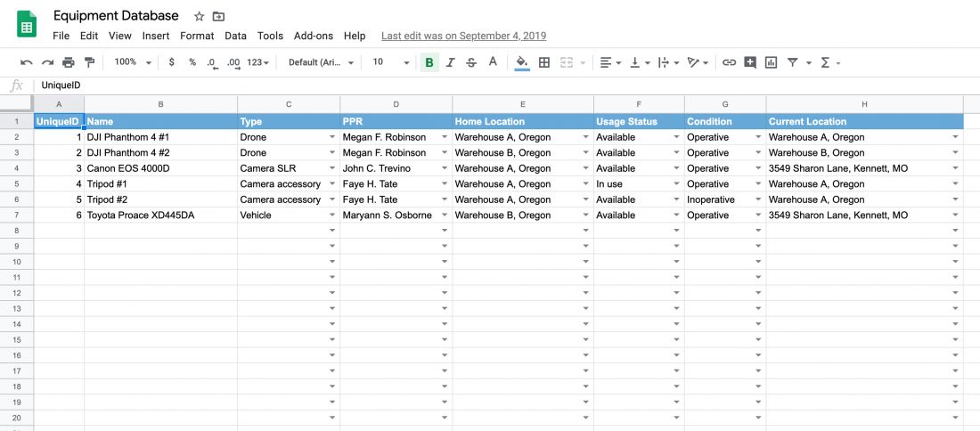Open the Help menu
This screenshot has width=980, height=431.
tap(355, 37)
